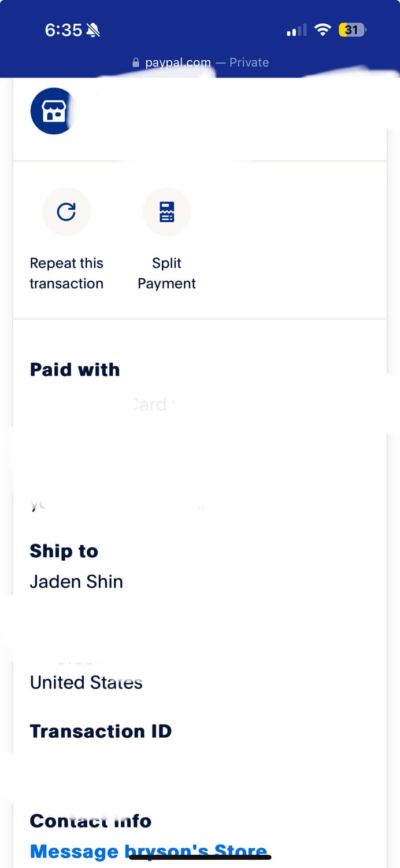Viewport: 400px width, 868px height.
Task: Tap the "Contact info" heading
Action: click(90, 821)
